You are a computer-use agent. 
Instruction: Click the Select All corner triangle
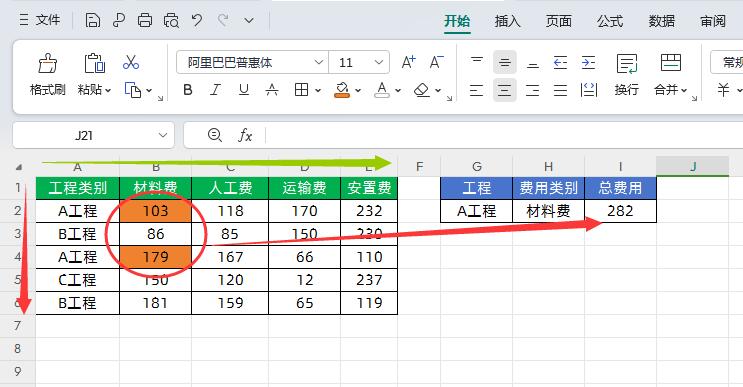(x=18, y=167)
